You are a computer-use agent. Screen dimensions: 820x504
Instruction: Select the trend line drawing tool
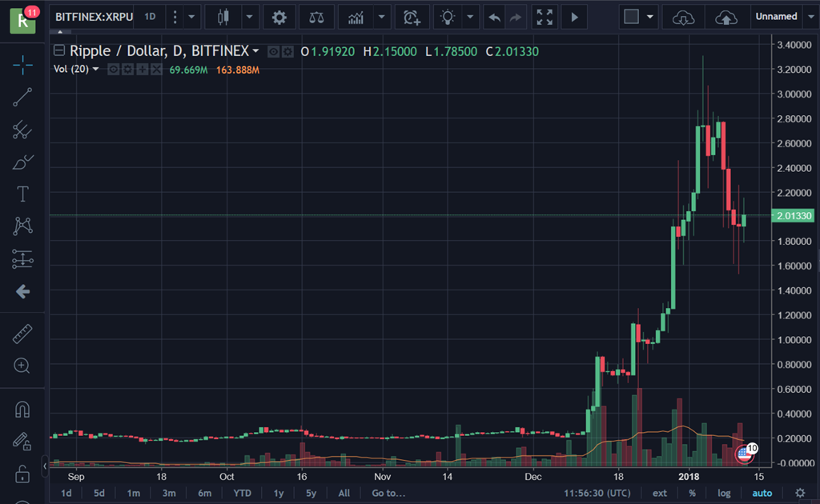(22, 97)
